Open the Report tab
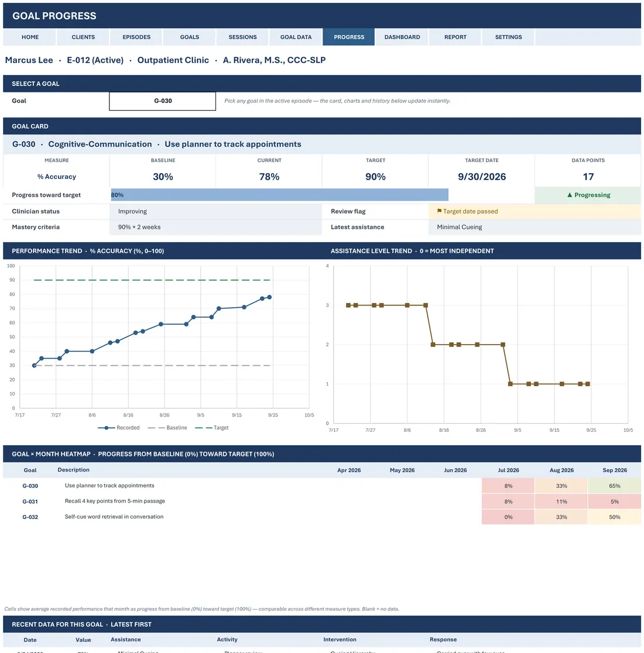The height and width of the screenshot is (653, 644). point(455,37)
